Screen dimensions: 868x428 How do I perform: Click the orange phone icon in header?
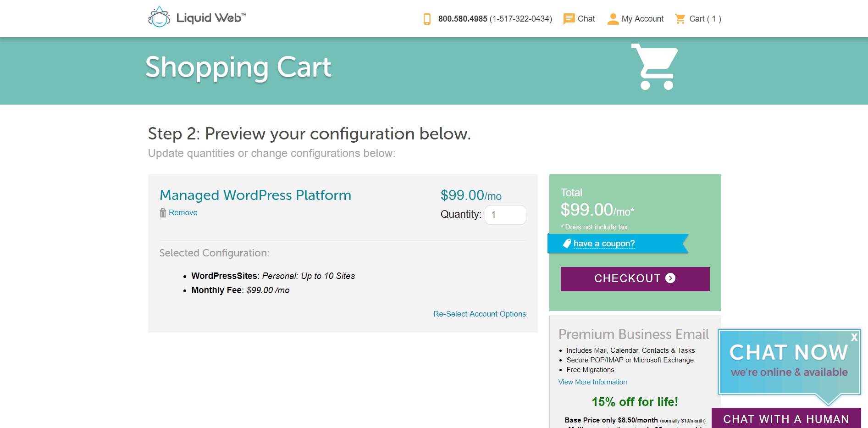427,19
